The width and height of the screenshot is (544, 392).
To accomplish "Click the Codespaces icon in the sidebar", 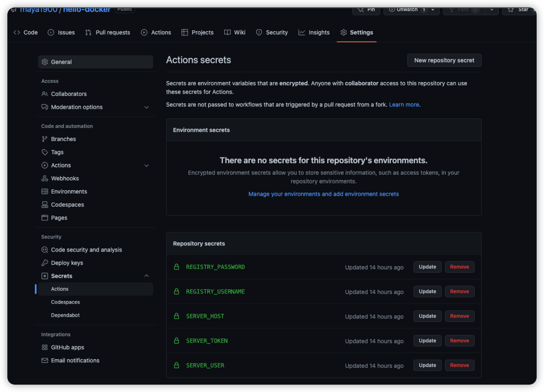I will pyautogui.click(x=45, y=205).
